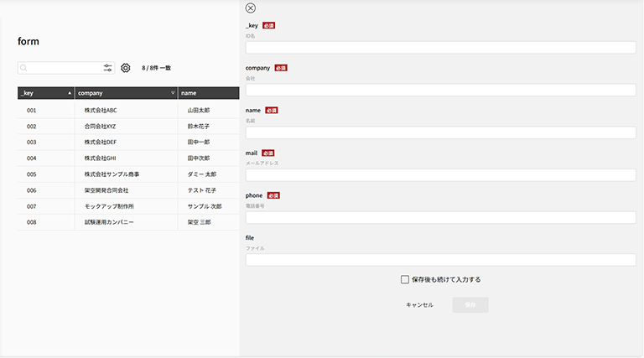Focus the name input field
Image resolution: width=644 pixels, height=358 pixels.
tap(441, 132)
